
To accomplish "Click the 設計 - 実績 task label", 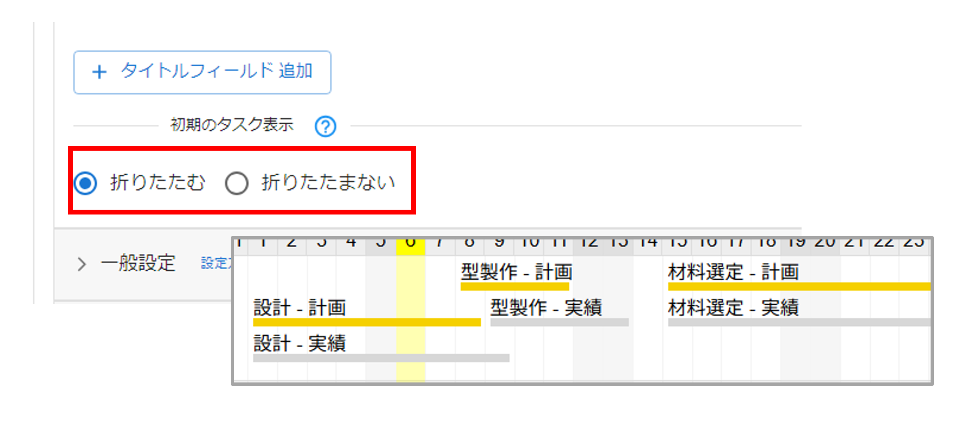I will (x=300, y=343).
